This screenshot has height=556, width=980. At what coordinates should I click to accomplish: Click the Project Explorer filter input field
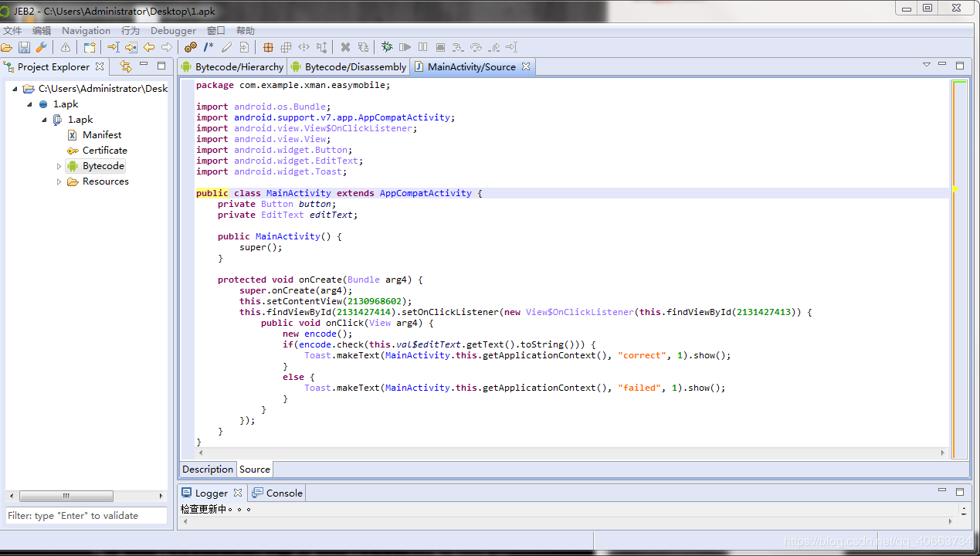tap(86, 515)
